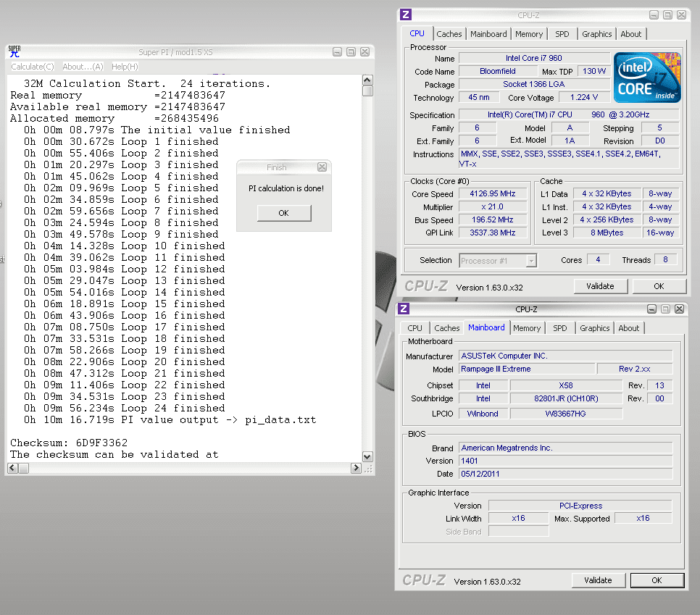The width and height of the screenshot is (700, 615).
Task: Switch to Mainboard tab in upper CPU-Z window
Action: coord(488,34)
